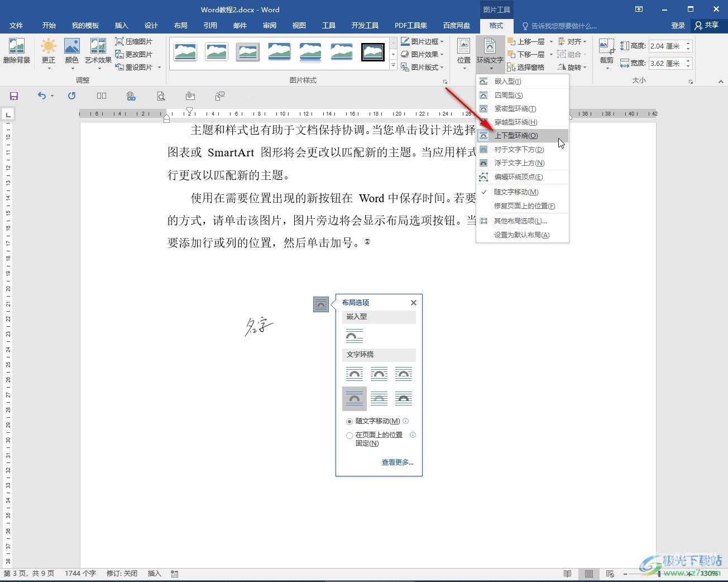Select the square wrapping icon in layout options
This screenshot has width=728, height=582.
pyautogui.click(x=355, y=374)
